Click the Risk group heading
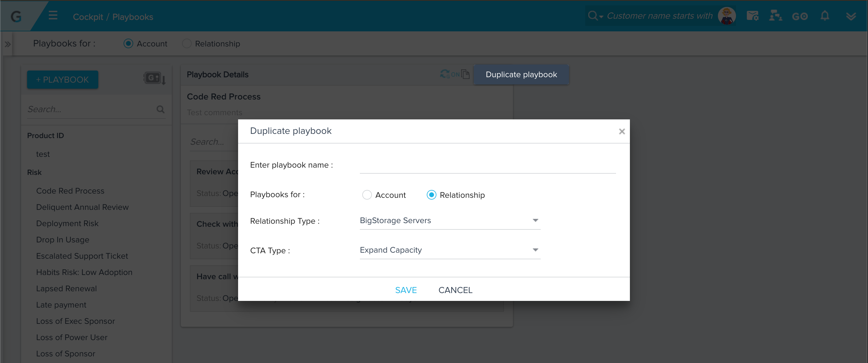This screenshot has height=363, width=868. point(34,172)
